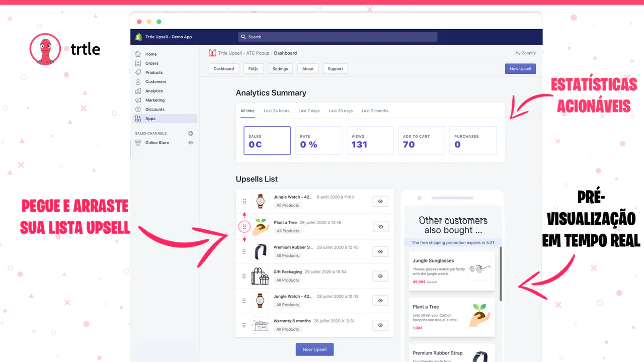Open the Settings button
This screenshot has width=644, height=362.
[280, 69]
